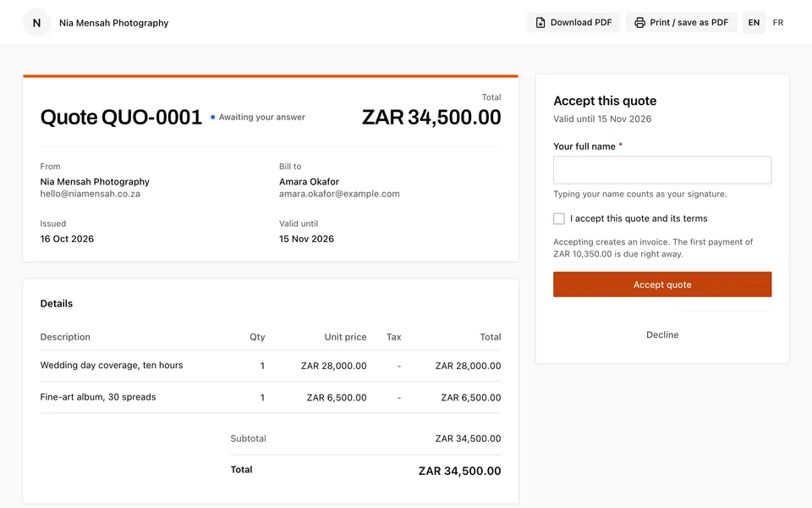Viewport: 812px width, 508px height.
Task: Switch language to FR
Action: (778, 23)
